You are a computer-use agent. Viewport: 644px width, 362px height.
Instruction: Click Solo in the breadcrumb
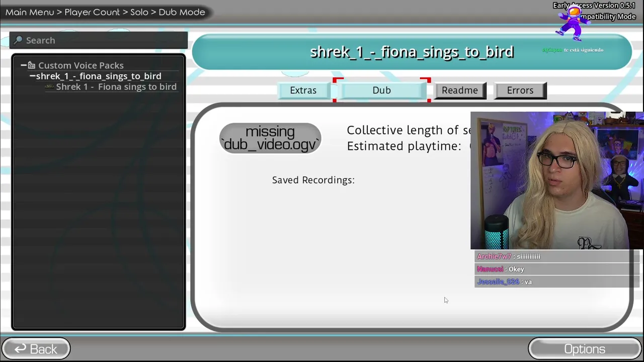coord(139,12)
